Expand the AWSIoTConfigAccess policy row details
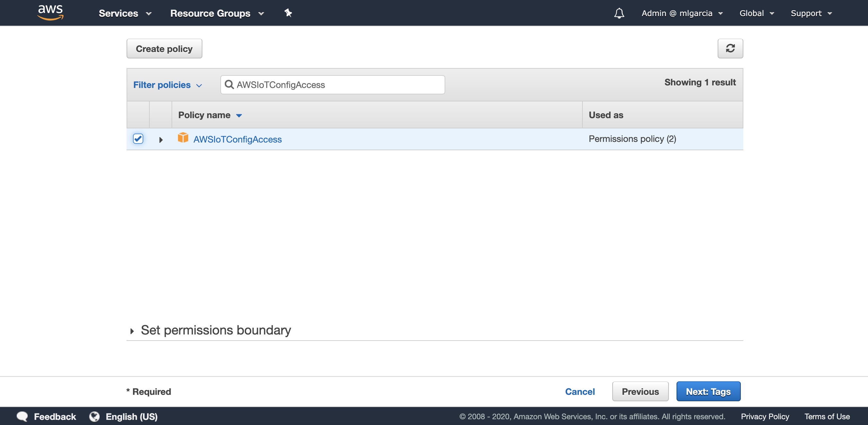This screenshot has width=868, height=425. tap(161, 140)
